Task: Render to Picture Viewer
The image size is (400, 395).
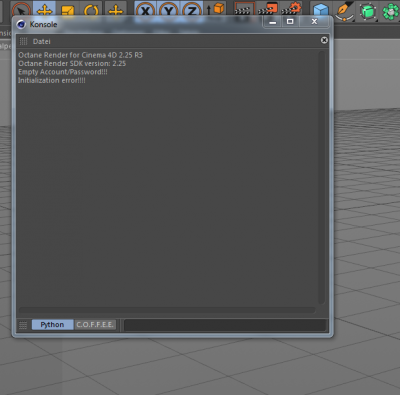Action: pyautogui.click(x=268, y=9)
